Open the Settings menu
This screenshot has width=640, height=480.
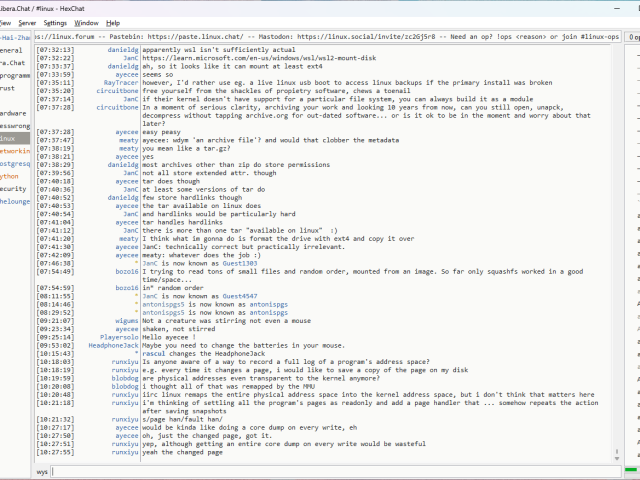pos(55,22)
